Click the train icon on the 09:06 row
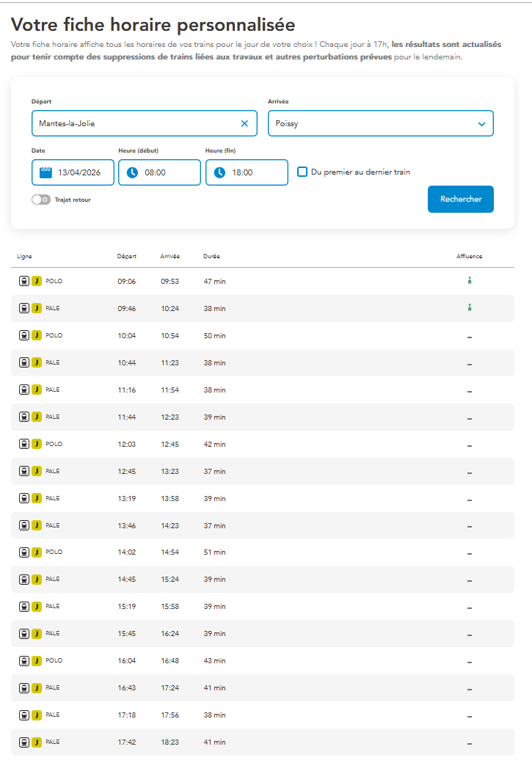Viewport: 532px width, 763px height. 24,281
